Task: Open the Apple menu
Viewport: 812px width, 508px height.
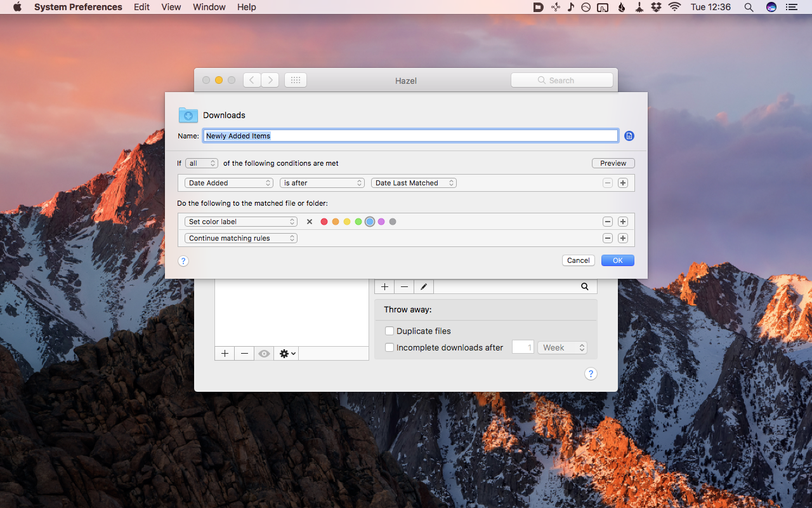Action: click(17, 7)
